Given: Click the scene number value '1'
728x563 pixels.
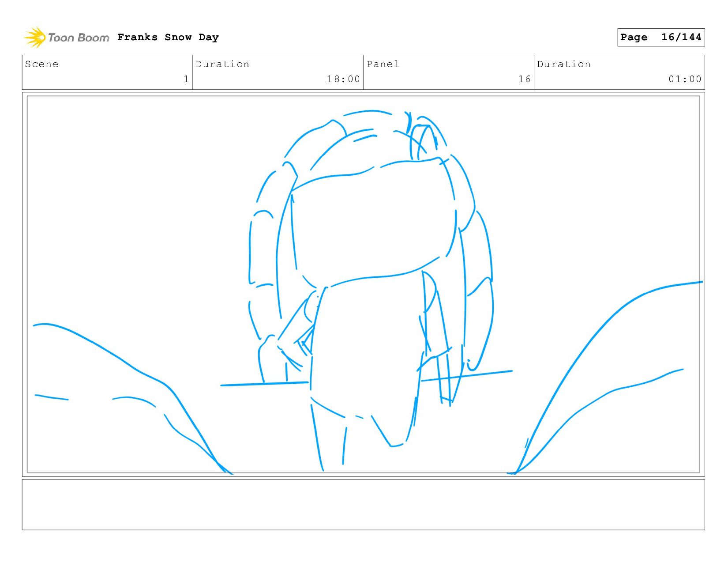Looking at the screenshot, I should (x=186, y=79).
